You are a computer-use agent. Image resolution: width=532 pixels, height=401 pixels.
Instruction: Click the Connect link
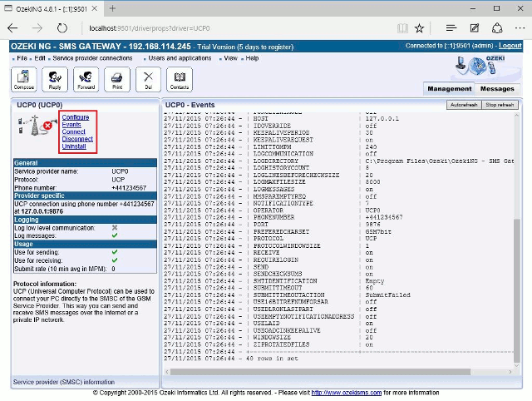point(73,131)
